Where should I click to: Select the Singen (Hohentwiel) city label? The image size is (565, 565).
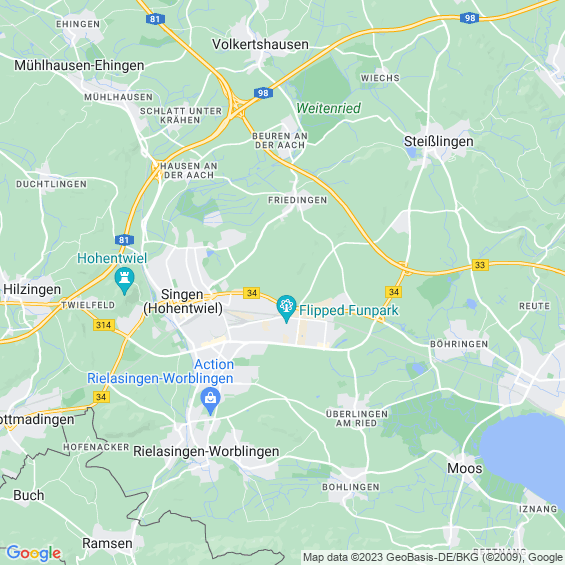(183, 301)
